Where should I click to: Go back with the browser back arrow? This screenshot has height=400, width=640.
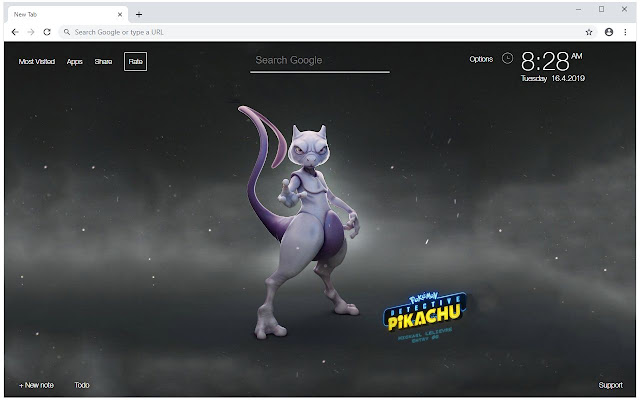(x=15, y=32)
